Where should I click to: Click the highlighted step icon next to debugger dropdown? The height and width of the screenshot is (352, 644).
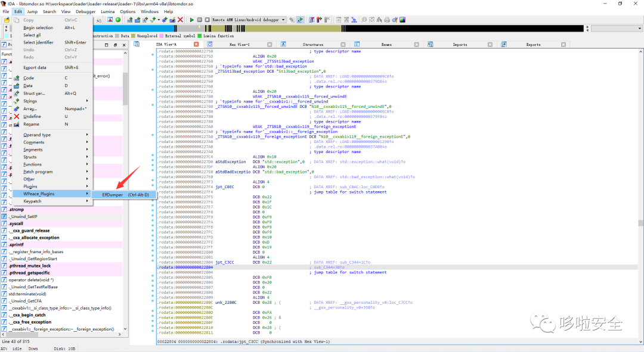(x=300, y=20)
